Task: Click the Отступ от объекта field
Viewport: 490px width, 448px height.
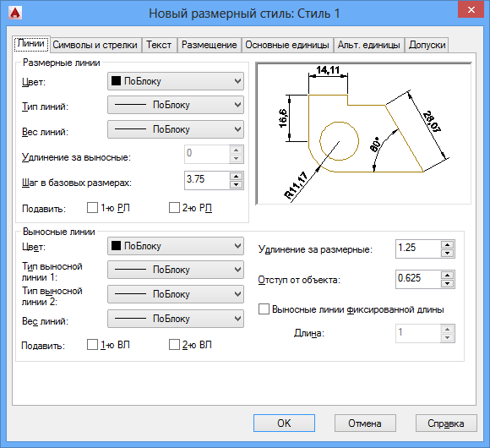Action: (x=418, y=279)
